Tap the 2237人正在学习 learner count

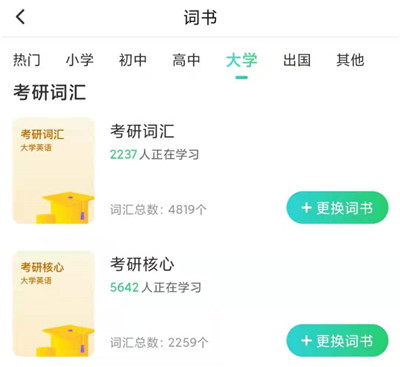[x=155, y=155]
